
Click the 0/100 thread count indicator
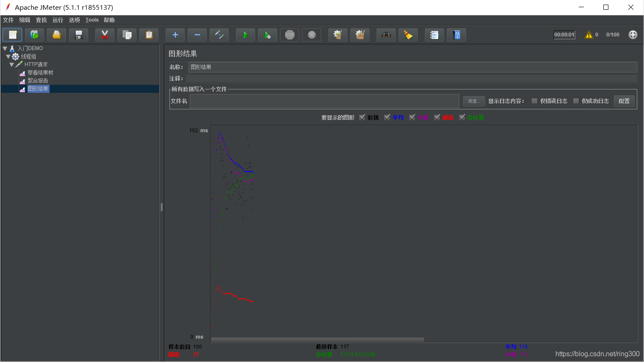(x=613, y=35)
